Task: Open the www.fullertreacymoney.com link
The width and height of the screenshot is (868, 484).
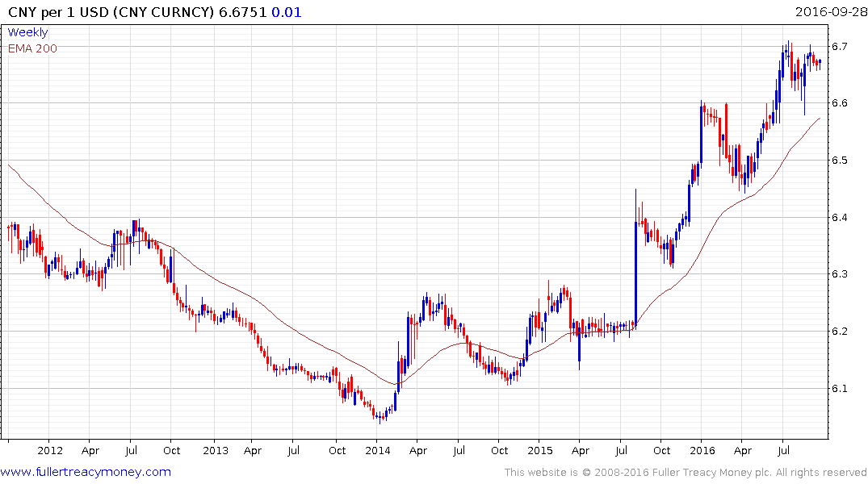Action: point(86,472)
